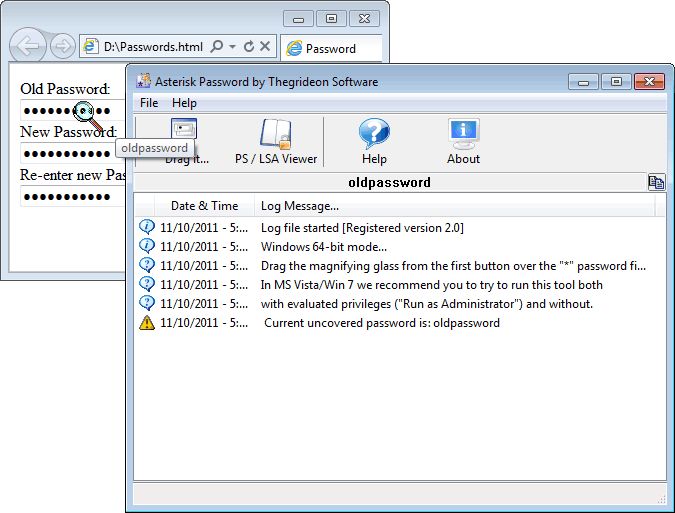Click the Old Password field in browser

click(x=72, y=111)
